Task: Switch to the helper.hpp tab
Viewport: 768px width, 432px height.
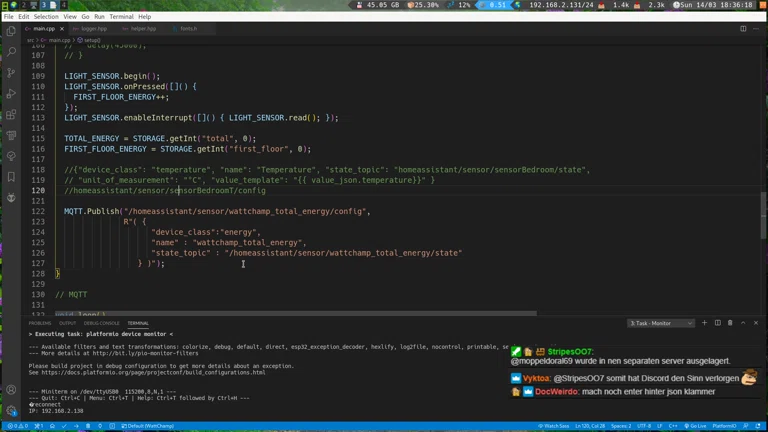Action: coord(143,29)
